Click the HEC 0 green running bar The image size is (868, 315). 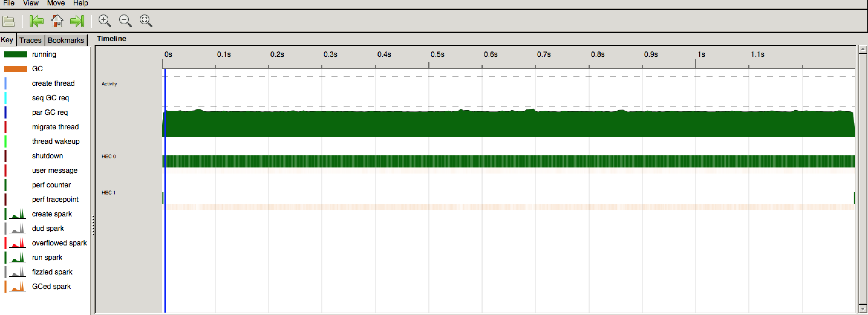point(509,161)
